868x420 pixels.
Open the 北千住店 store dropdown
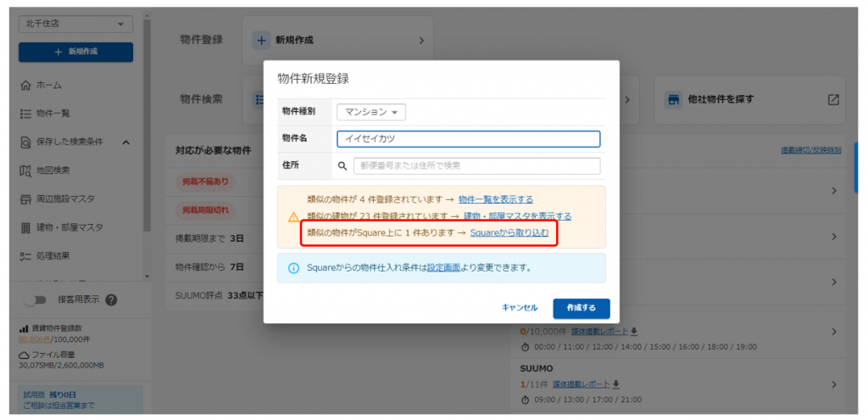(x=75, y=25)
